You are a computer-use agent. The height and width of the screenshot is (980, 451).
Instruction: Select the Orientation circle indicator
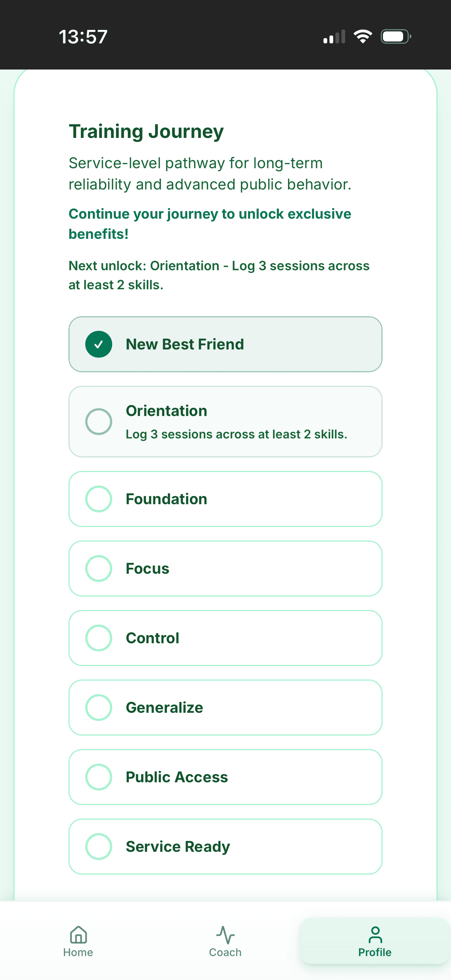pos(99,422)
